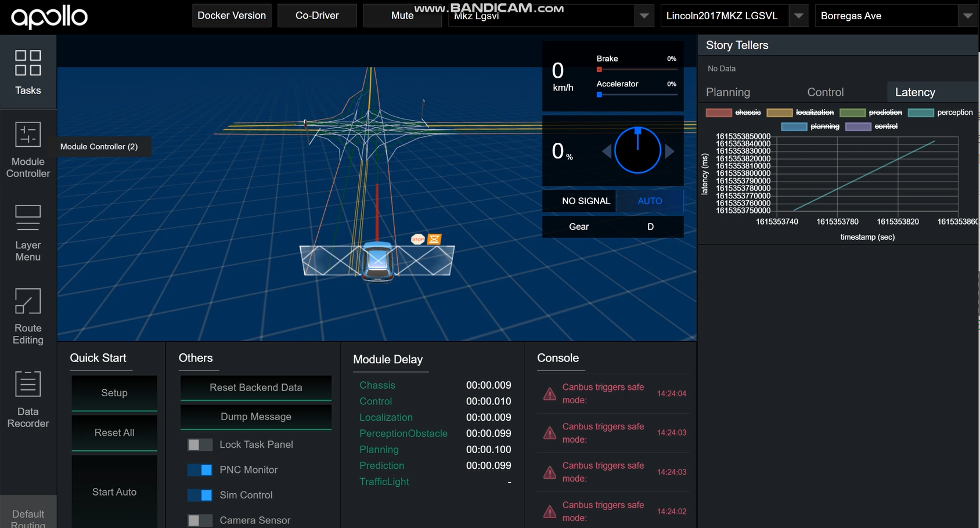Enable the Lock Task Panel toggle
Screen dimensions: 980x528
(200, 444)
